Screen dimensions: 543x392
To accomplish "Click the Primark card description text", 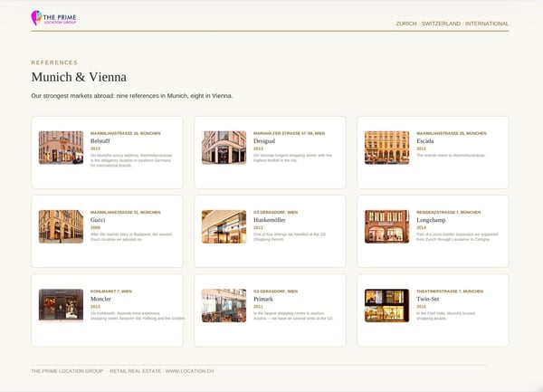I will coord(293,316).
